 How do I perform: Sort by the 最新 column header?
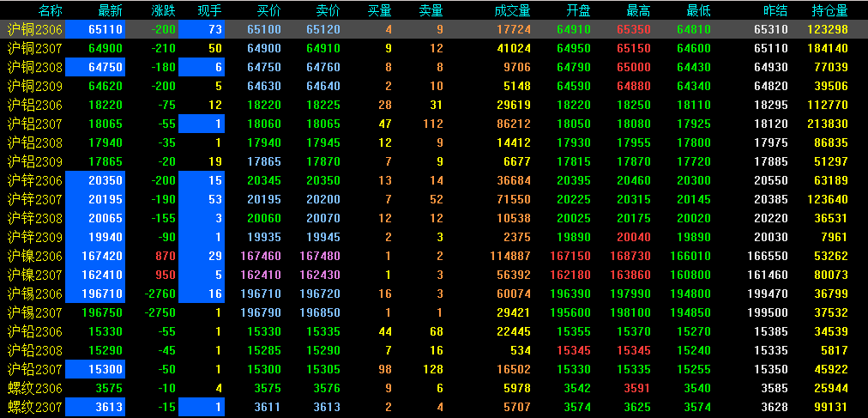110,10
